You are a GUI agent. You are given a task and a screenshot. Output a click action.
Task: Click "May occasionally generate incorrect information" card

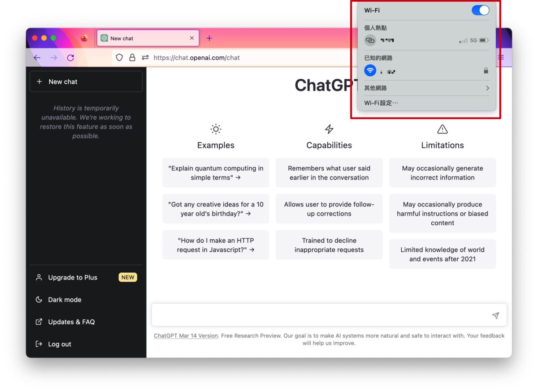443,173
